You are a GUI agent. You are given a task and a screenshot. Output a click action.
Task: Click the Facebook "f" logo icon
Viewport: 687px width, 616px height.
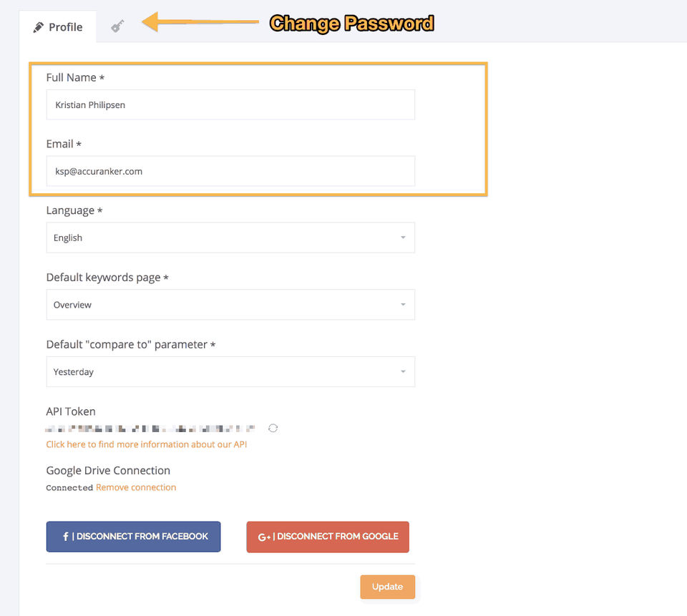(65, 537)
